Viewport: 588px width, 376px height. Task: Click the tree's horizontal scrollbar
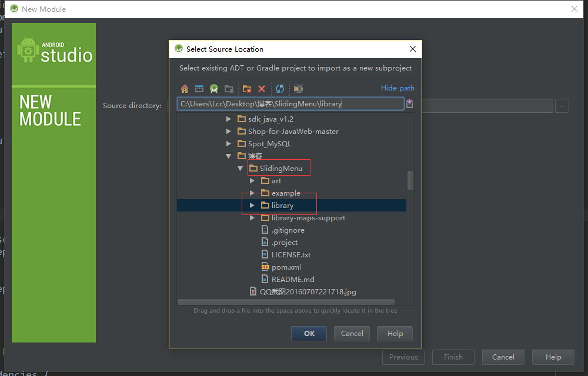coord(286,302)
